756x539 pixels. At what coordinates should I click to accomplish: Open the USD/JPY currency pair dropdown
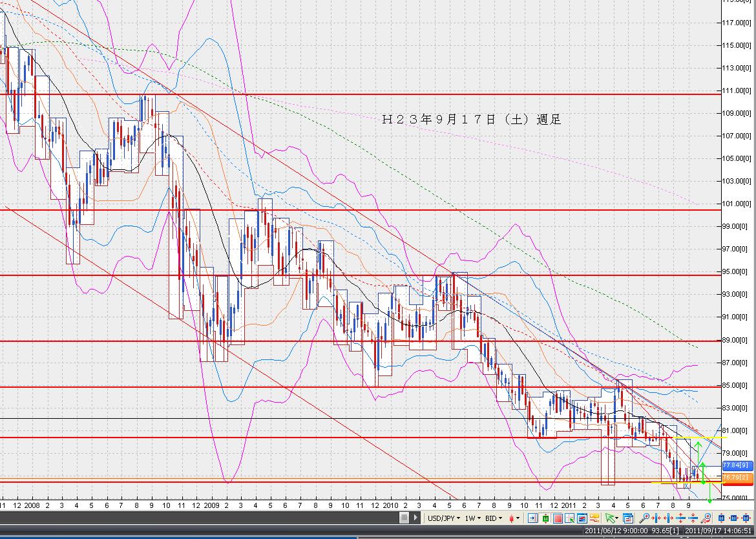click(443, 518)
